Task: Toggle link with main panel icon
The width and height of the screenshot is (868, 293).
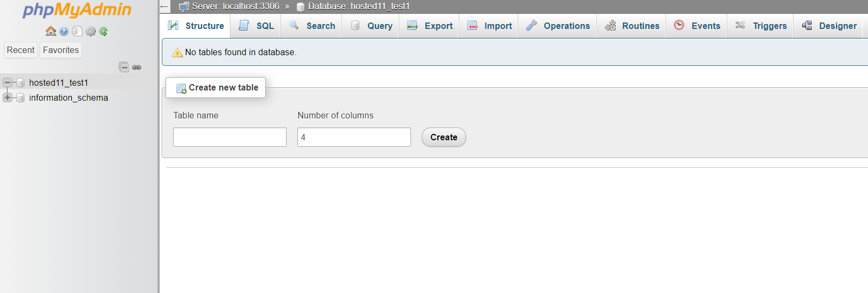Action: tap(137, 67)
